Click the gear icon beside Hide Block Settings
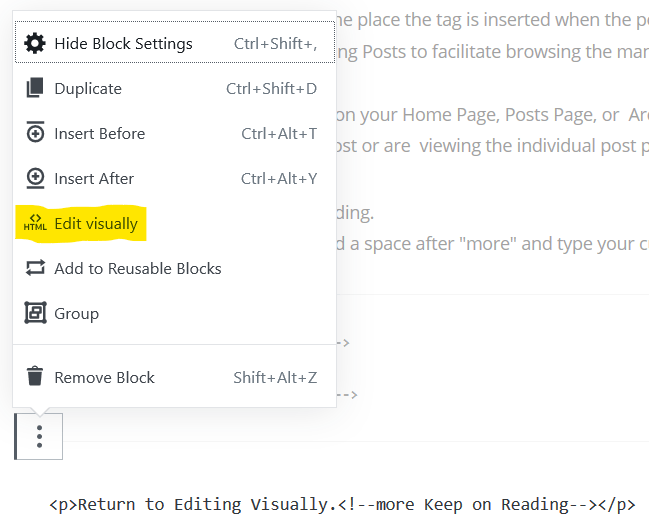 tap(35, 44)
